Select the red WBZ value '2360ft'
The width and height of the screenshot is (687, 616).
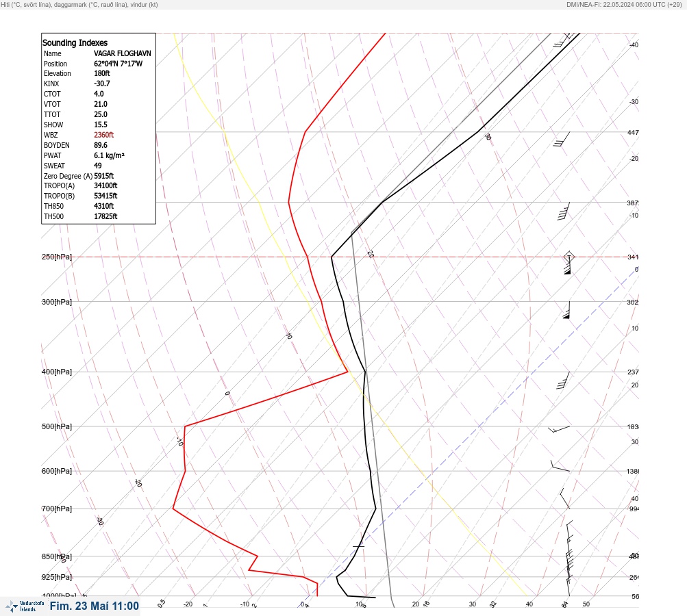(103, 135)
